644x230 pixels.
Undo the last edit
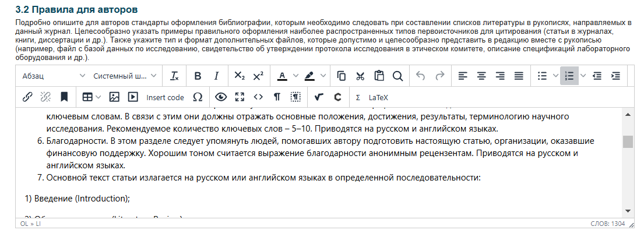(x=421, y=76)
